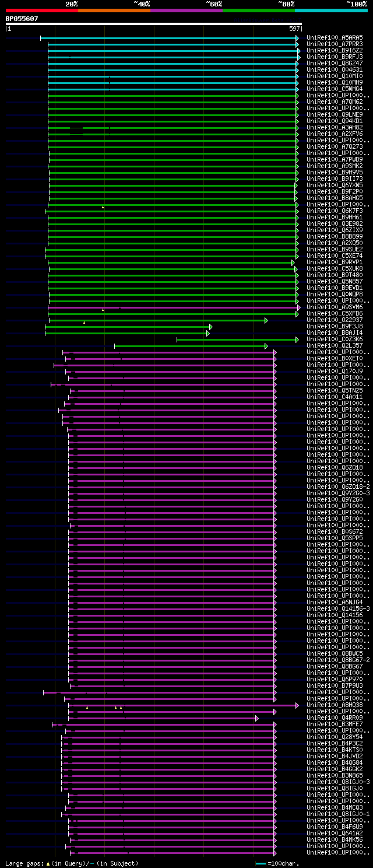
Task: Select the UniRef100_A7QZ73 label
Action: coord(335,146)
